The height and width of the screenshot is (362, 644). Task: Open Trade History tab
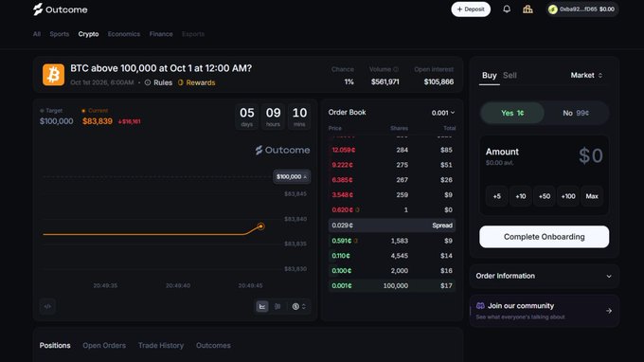tap(161, 346)
